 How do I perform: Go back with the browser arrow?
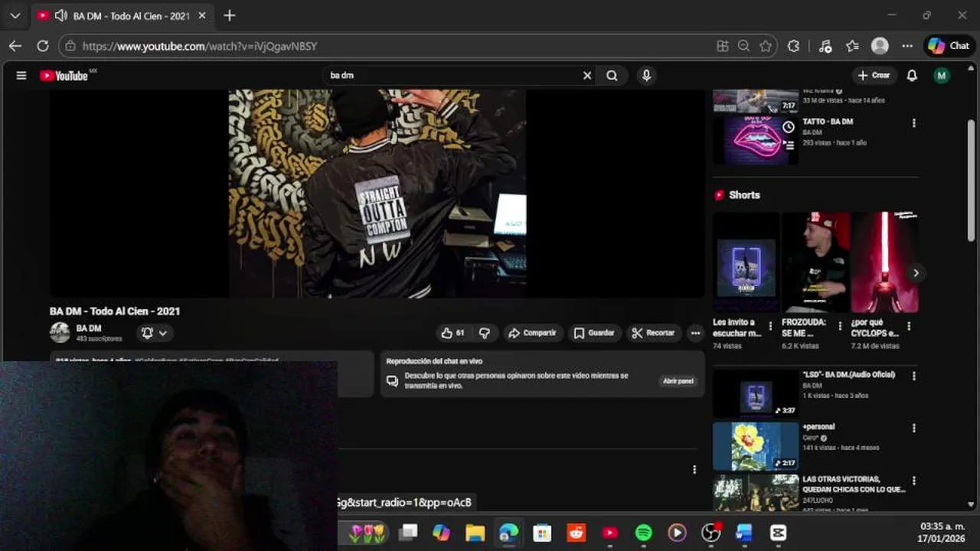15,46
